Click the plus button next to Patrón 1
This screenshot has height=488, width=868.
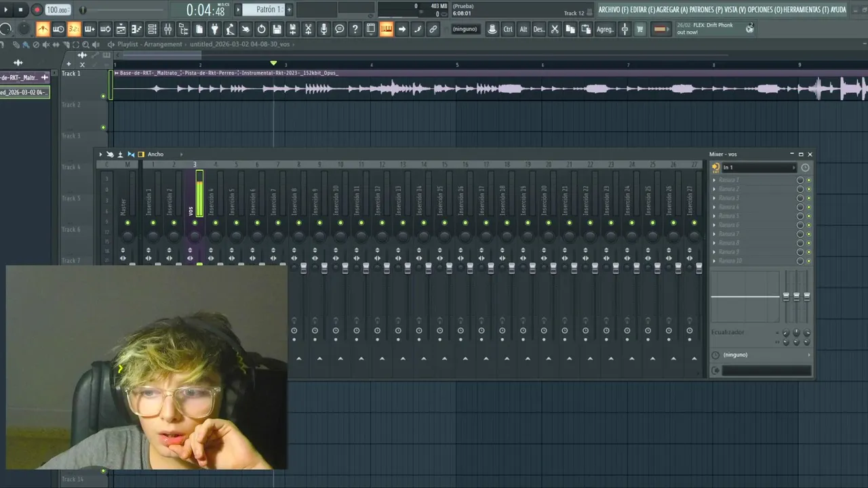tap(289, 9)
